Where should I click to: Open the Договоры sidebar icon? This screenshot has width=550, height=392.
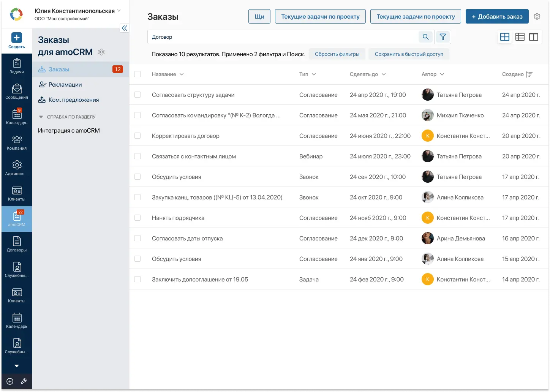(x=17, y=244)
